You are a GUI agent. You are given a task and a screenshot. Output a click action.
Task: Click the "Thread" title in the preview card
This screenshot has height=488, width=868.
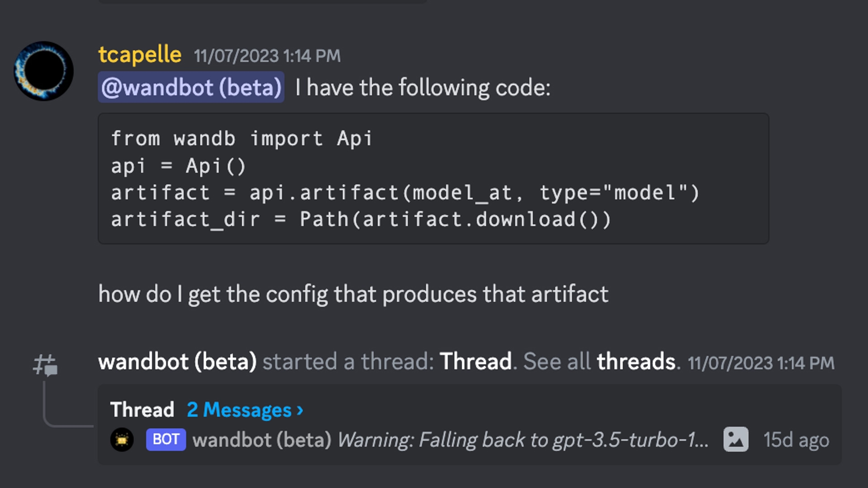click(142, 410)
